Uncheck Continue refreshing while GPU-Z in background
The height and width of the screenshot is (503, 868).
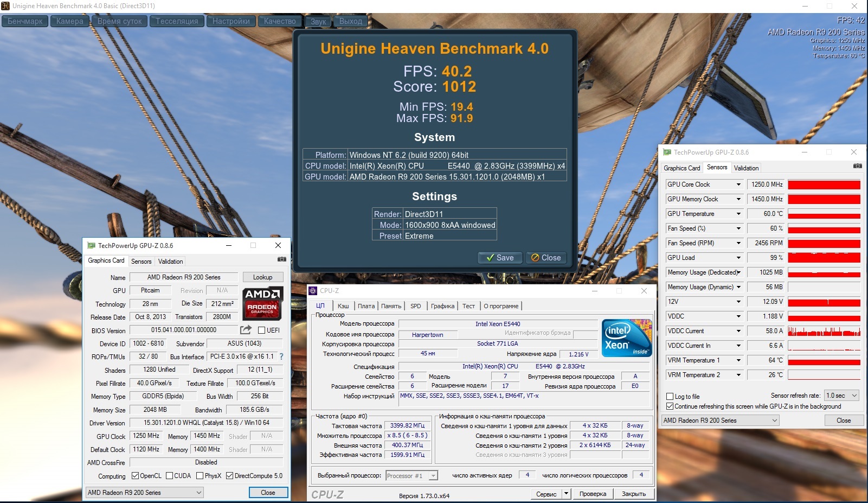670,406
